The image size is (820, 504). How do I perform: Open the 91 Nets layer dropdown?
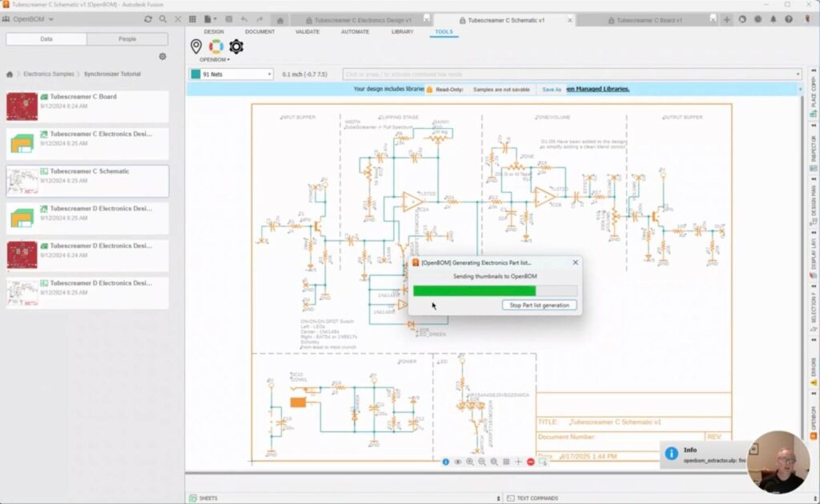point(231,74)
